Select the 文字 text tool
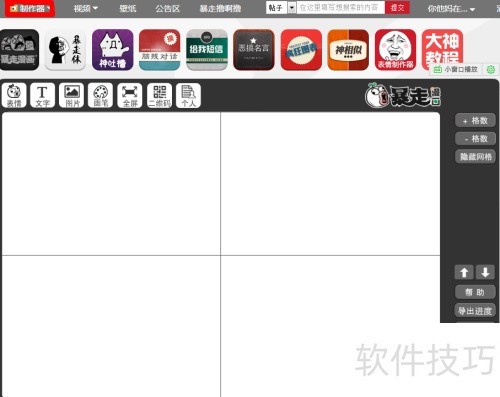The height and width of the screenshot is (397, 500). [42, 95]
